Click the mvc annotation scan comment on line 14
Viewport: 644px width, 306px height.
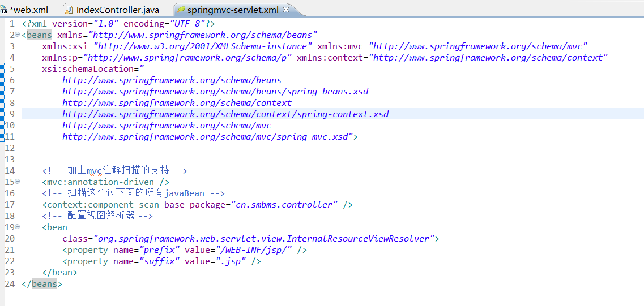[114, 170]
